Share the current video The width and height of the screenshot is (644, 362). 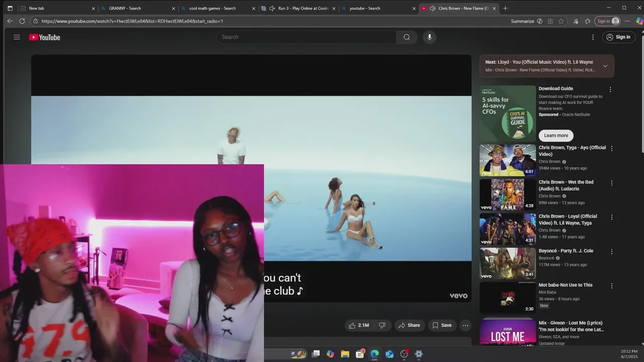coord(409,325)
